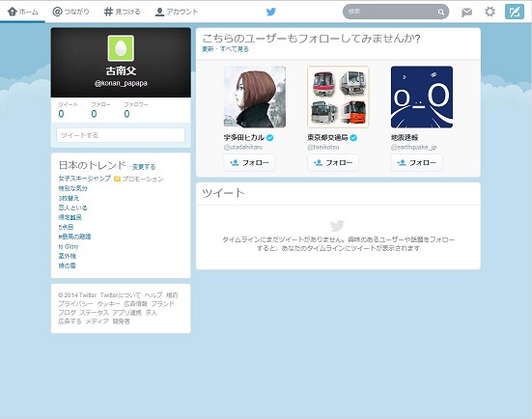Open the direct messages envelope icon
Image resolution: width=532 pixels, height=419 pixels.
(x=467, y=13)
